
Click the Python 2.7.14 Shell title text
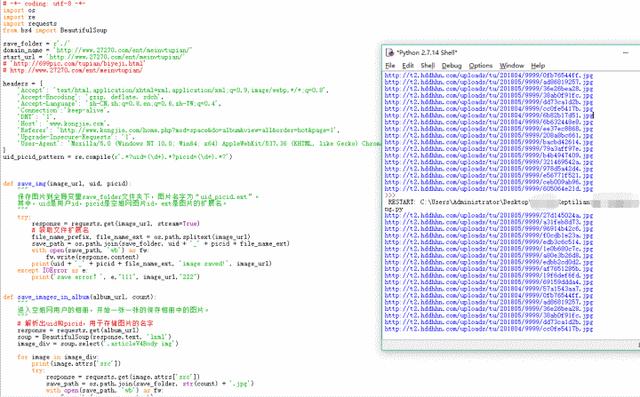coord(427,53)
